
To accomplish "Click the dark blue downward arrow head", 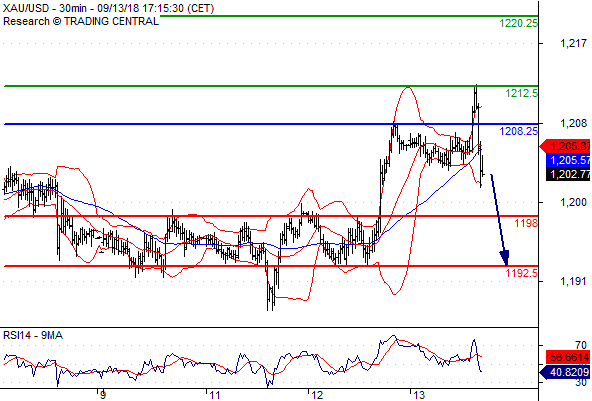I will [x=505, y=258].
